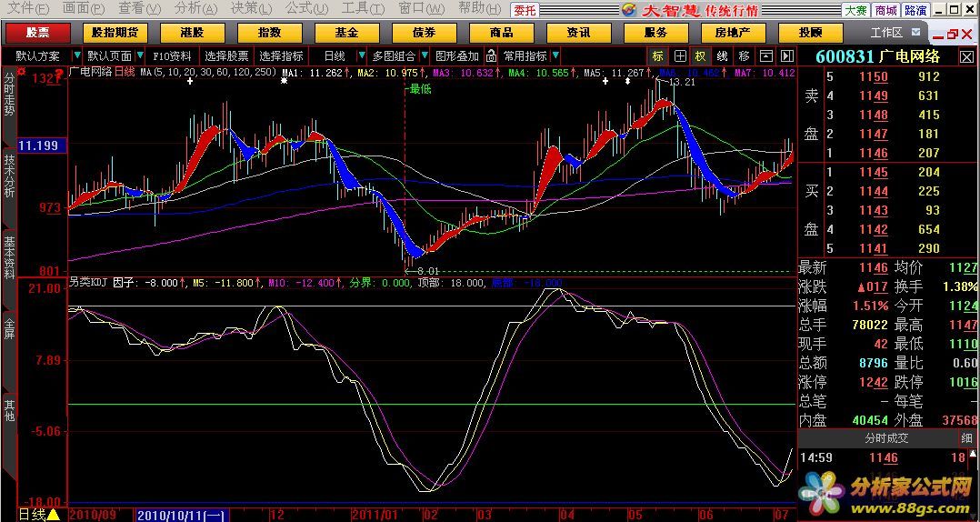Open the 路演 tab in the title bar

coord(915,11)
